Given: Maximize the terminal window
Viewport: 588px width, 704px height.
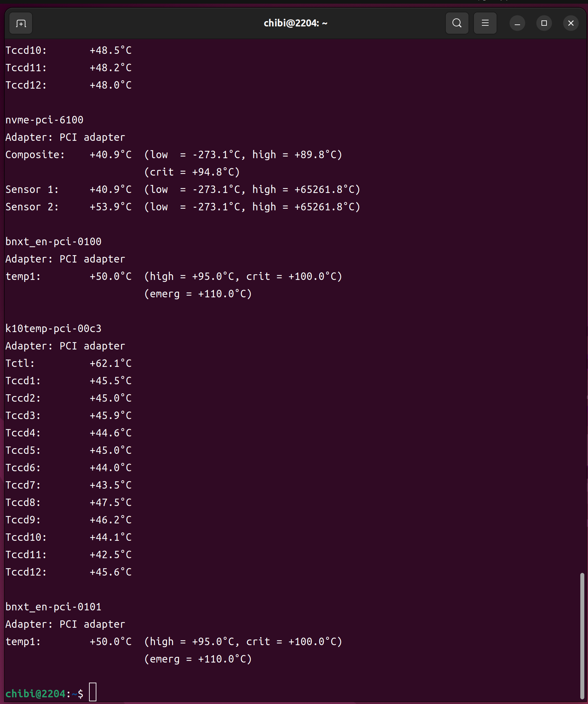Looking at the screenshot, I should tap(544, 23).
